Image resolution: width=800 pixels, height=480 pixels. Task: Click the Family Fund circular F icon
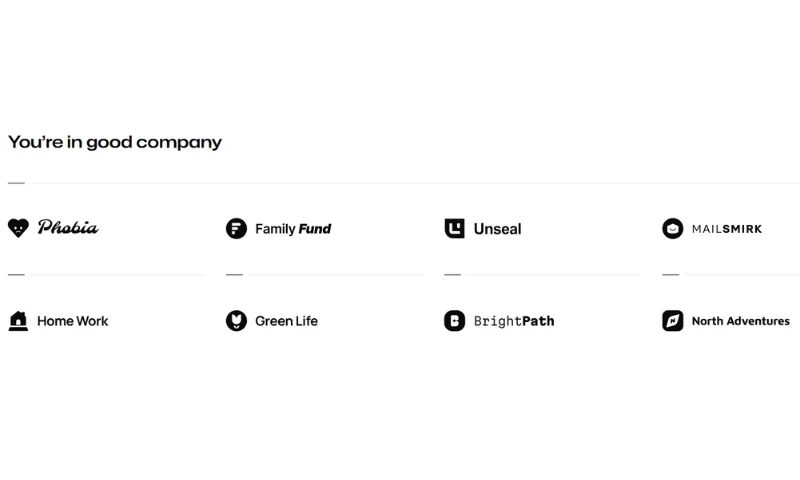click(236, 229)
